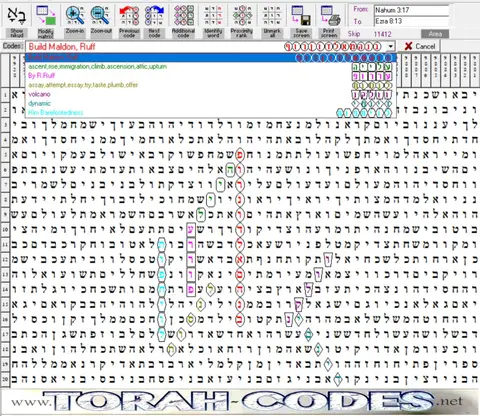Select the 'volcano' code entry
The height and width of the screenshot is (416, 480).
(x=211, y=94)
